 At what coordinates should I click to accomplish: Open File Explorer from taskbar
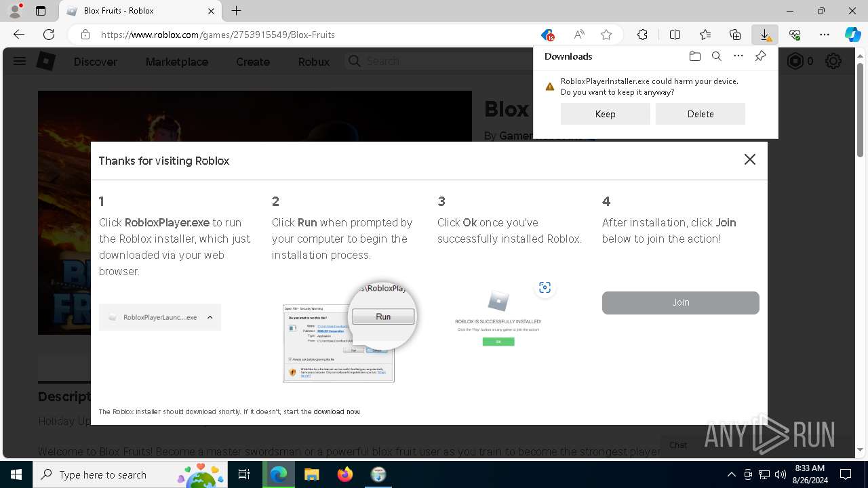click(312, 474)
